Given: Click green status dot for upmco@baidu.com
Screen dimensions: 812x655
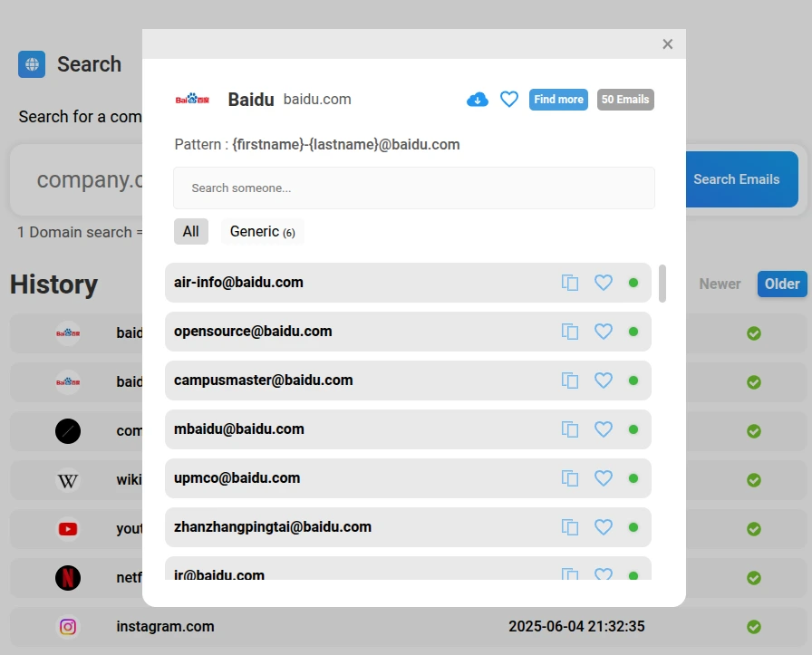Looking at the screenshot, I should tap(633, 478).
